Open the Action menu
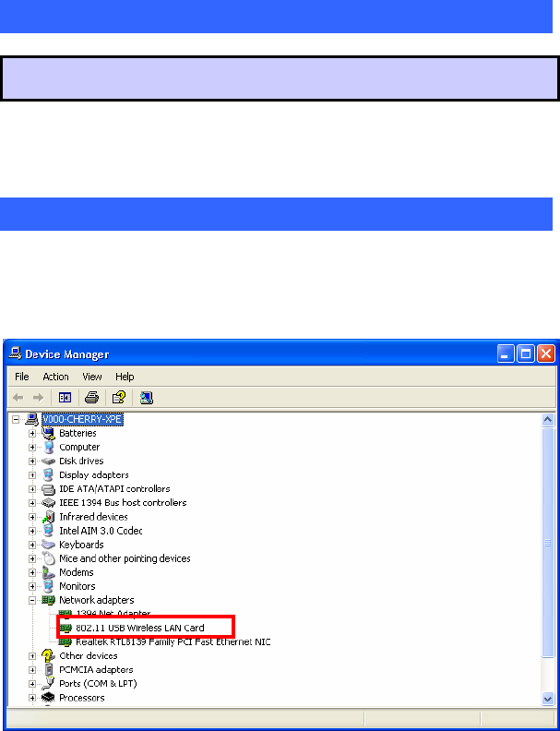Image resolution: width=560 pixels, height=731 pixels. (x=56, y=377)
